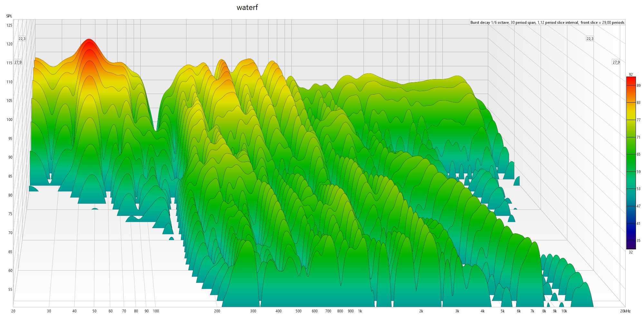Click the 41 color scale label
Screen dimensions: 644x315
(639, 224)
